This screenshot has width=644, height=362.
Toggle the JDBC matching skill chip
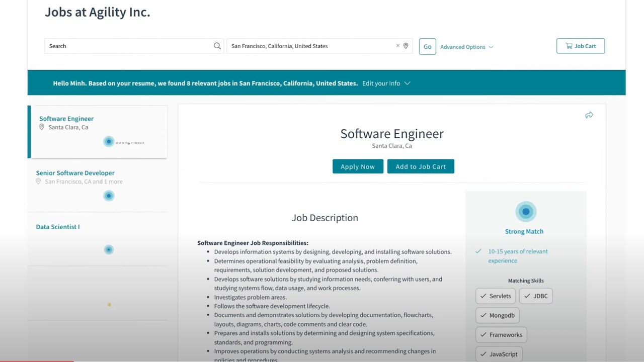pos(535,296)
